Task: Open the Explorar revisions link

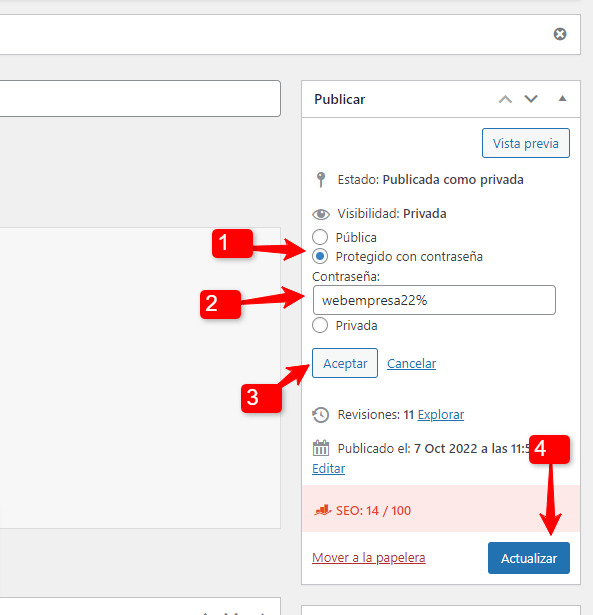Action: point(441,415)
